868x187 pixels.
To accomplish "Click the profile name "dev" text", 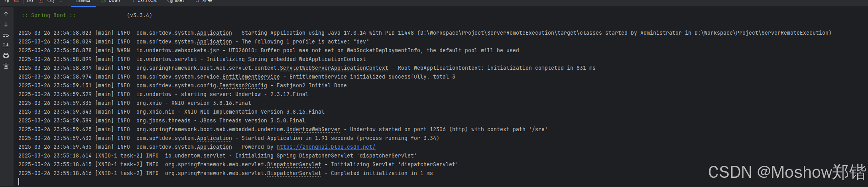I will [361, 42].
